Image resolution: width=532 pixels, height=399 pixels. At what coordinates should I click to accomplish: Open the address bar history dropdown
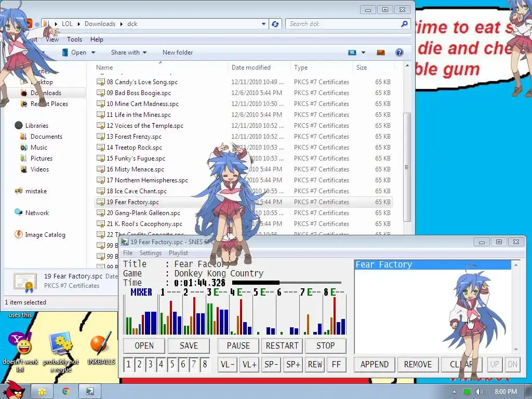[x=263, y=24]
